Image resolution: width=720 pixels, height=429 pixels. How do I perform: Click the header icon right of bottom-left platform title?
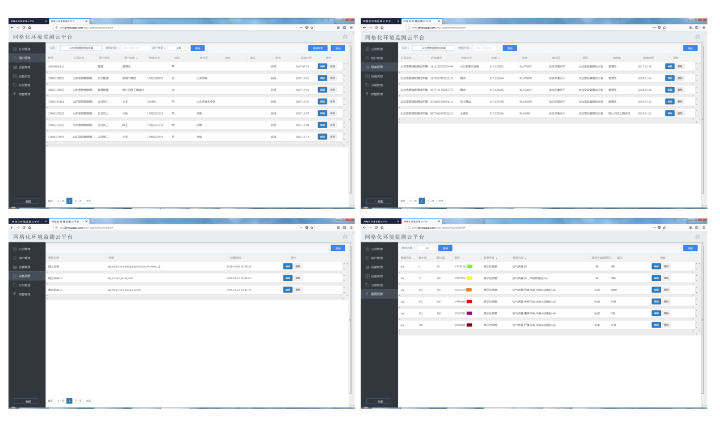[346, 237]
